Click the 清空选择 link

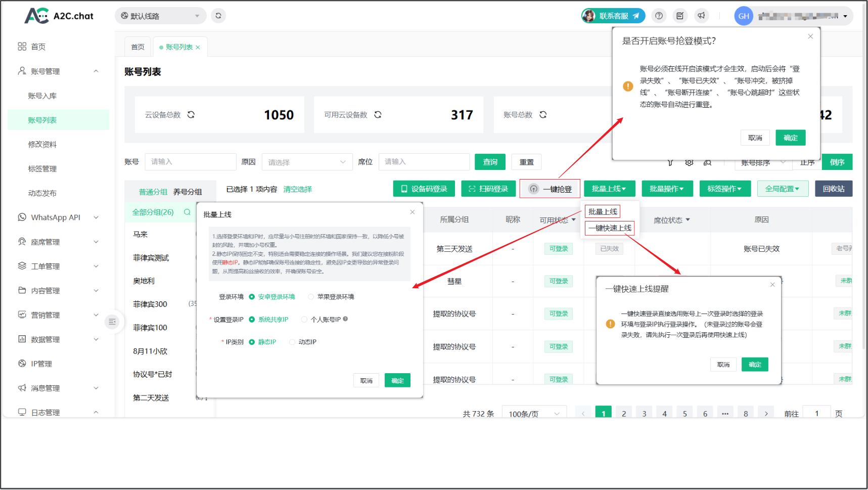[x=297, y=189]
